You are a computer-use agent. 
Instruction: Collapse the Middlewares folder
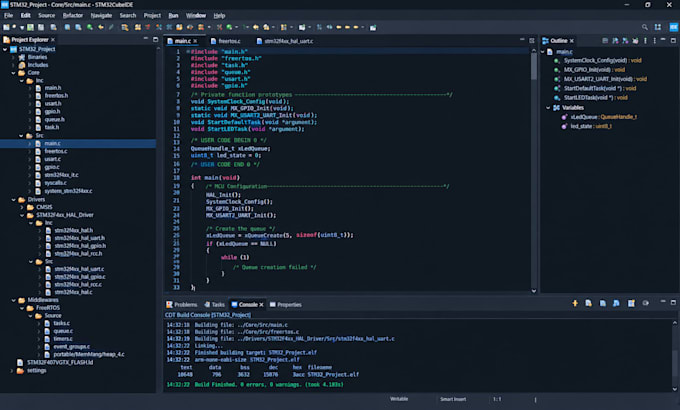point(13,300)
